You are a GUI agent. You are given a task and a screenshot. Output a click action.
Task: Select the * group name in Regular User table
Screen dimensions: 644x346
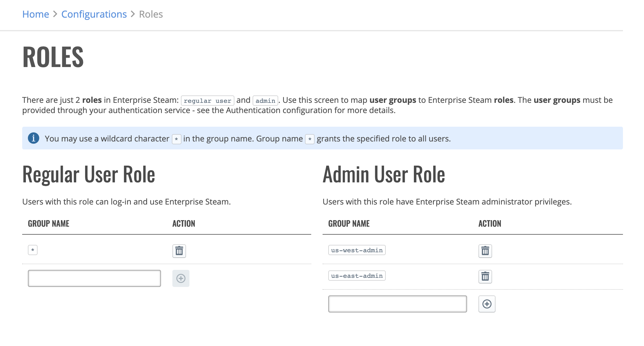pos(33,250)
